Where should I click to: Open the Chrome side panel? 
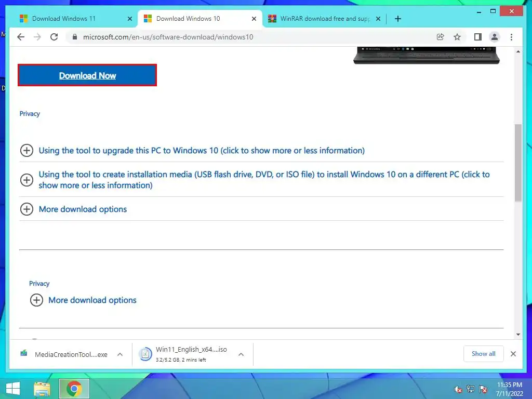coord(478,37)
